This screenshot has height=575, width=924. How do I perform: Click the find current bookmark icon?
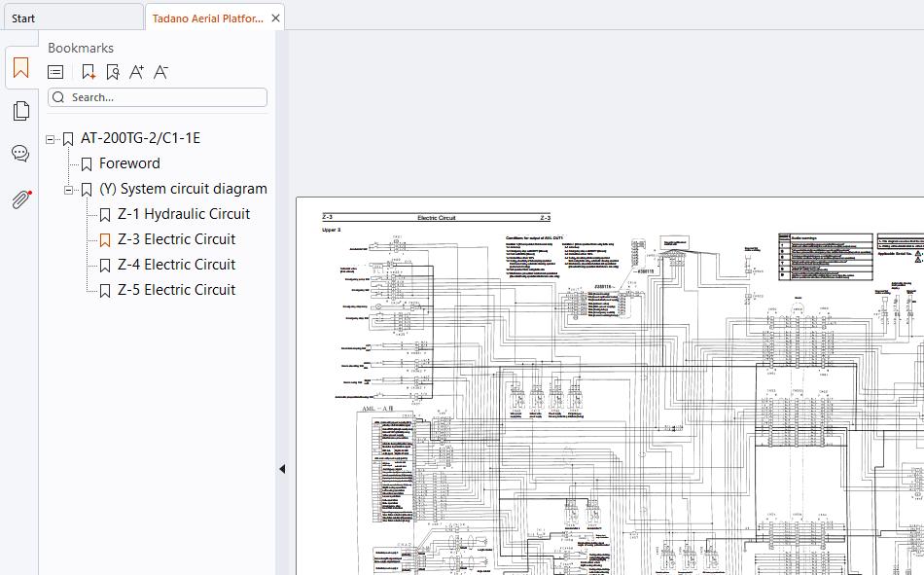pos(113,72)
